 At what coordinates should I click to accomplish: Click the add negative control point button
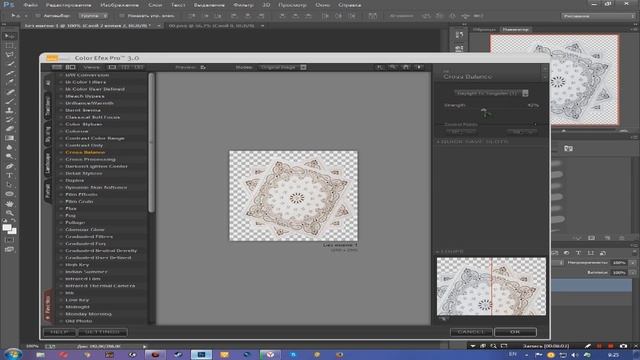tap(522, 131)
